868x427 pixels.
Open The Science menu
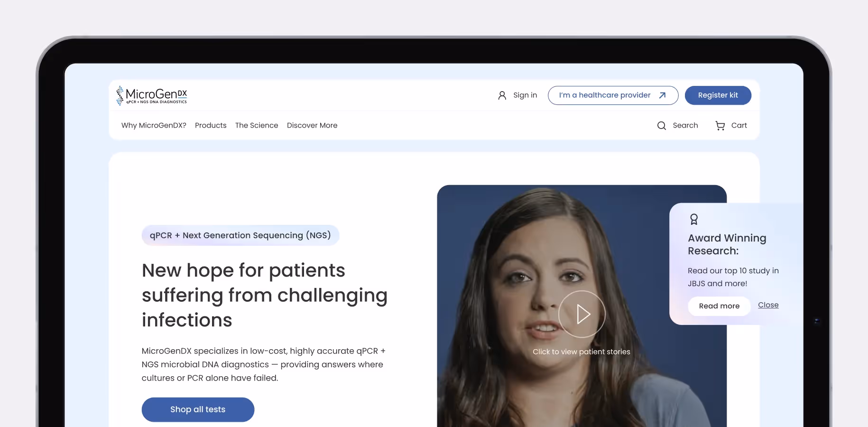click(x=257, y=125)
